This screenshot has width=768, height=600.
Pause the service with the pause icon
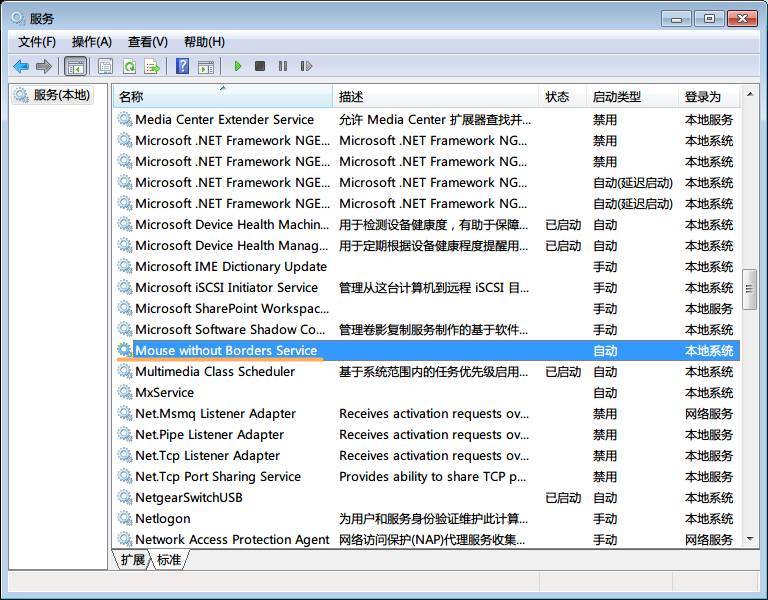pyautogui.click(x=283, y=66)
